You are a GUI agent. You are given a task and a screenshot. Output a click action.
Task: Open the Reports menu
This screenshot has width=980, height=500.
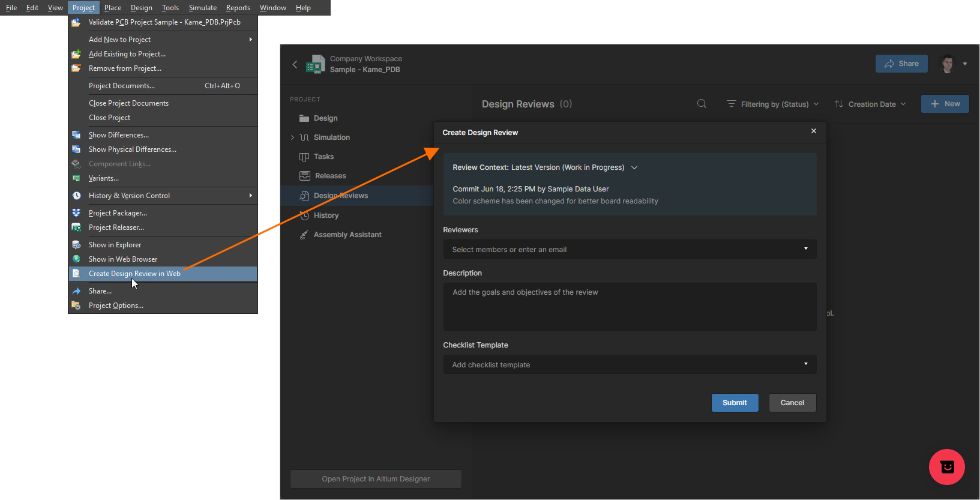point(238,8)
